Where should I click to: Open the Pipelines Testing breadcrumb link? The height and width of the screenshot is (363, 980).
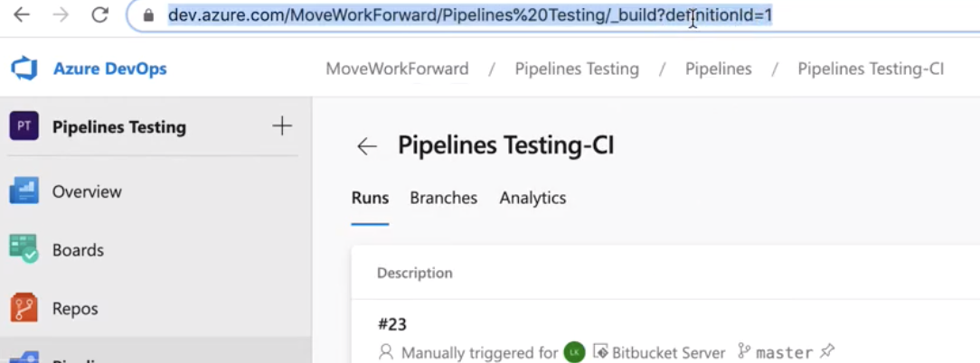tap(577, 69)
